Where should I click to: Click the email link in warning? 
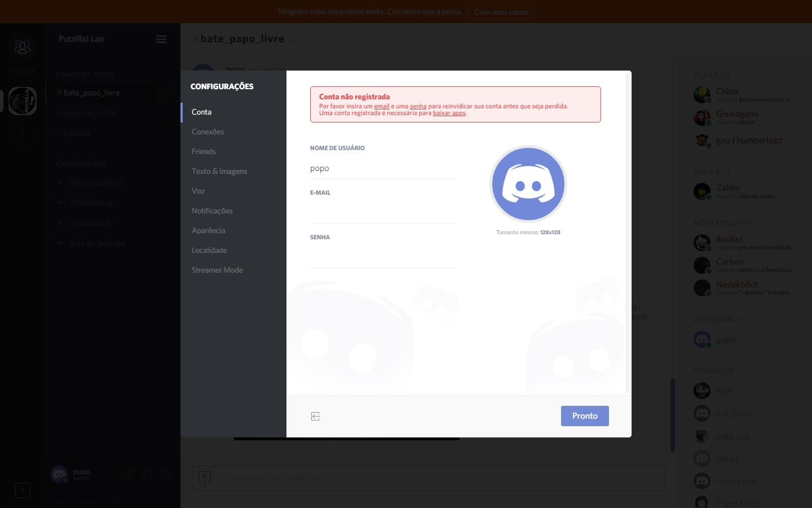(x=382, y=106)
